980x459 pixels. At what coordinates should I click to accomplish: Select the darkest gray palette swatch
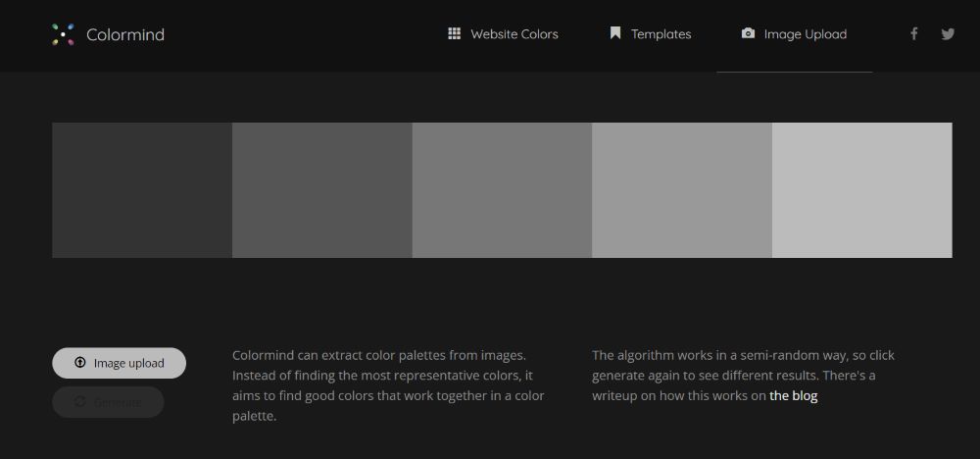click(x=142, y=190)
